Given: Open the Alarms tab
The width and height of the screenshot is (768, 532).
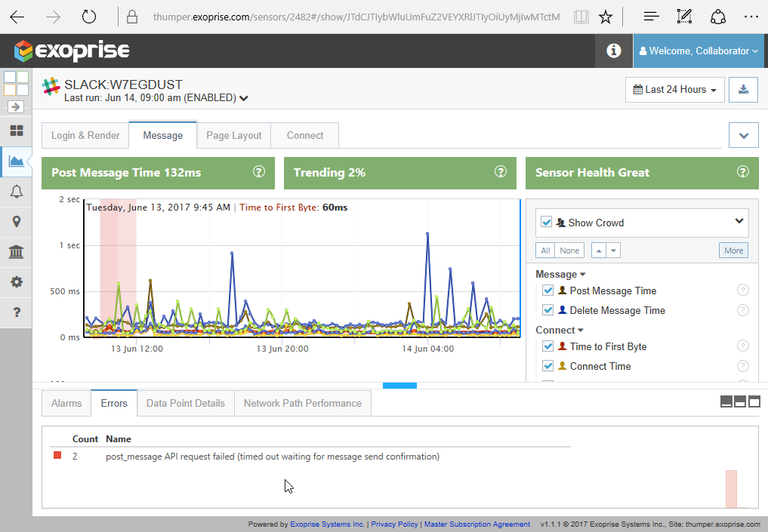Looking at the screenshot, I should pos(66,403).
